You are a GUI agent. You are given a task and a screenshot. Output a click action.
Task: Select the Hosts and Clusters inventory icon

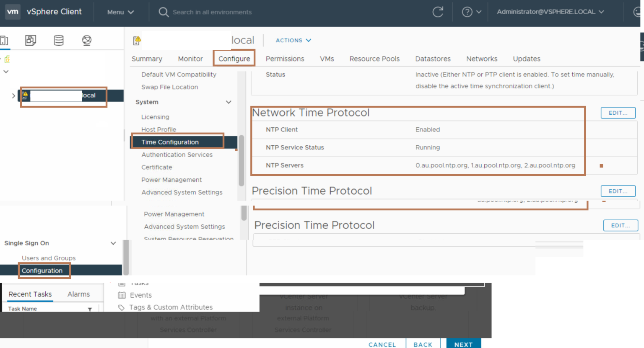(x=4, y=40)
